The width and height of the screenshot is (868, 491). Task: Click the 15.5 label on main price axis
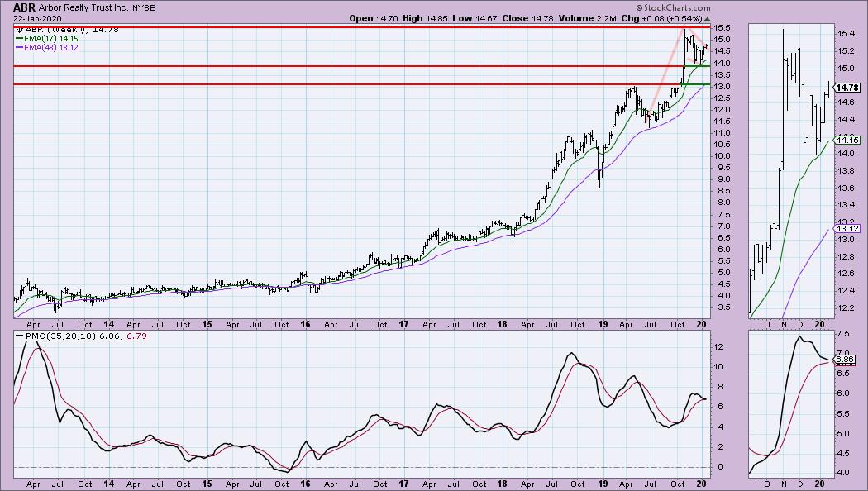tap(722, 27)
